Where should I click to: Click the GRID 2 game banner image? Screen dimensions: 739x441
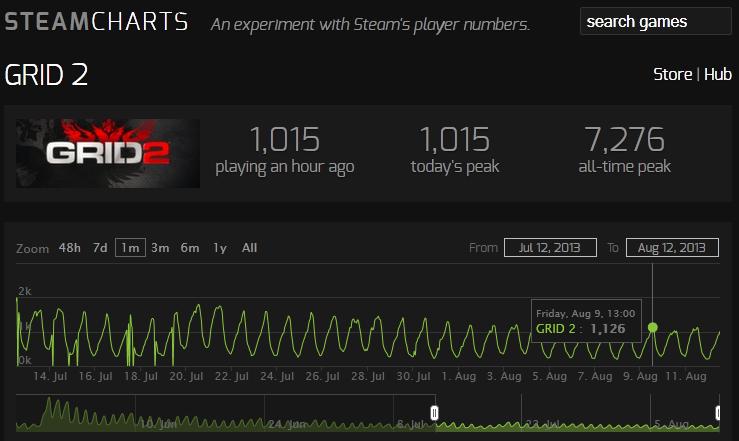(x=108, y=153)
